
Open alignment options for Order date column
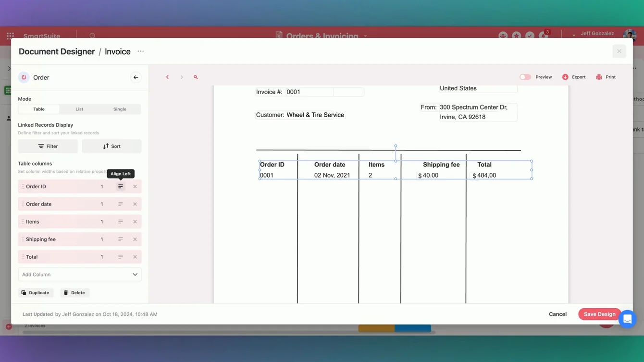(121, 204)
